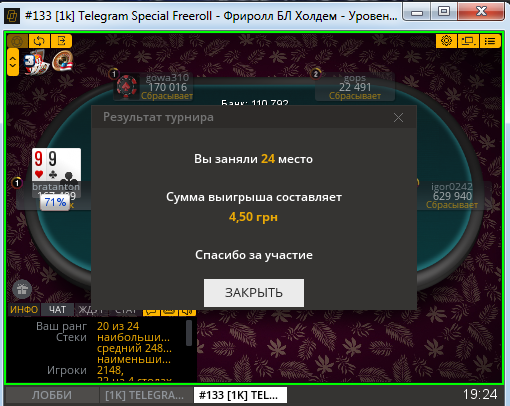Screen dimensions: 510x406
Task: Click the leave table exit icon
Action: tap(61, 41)
